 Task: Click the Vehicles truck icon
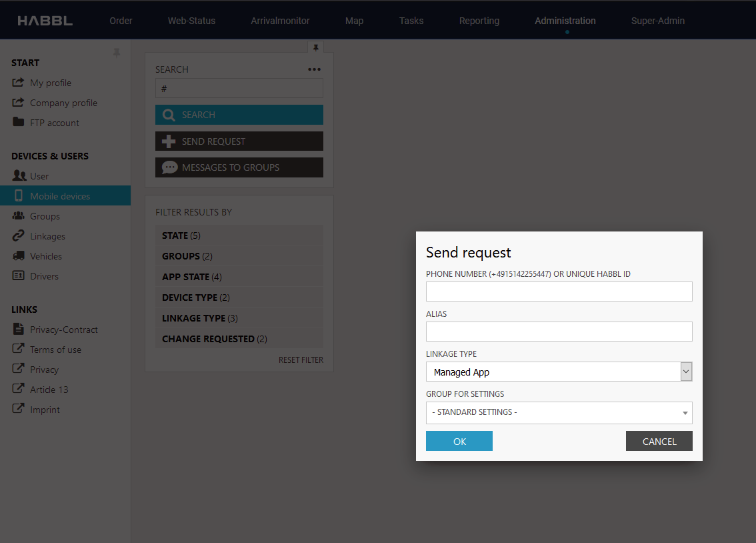19,256
